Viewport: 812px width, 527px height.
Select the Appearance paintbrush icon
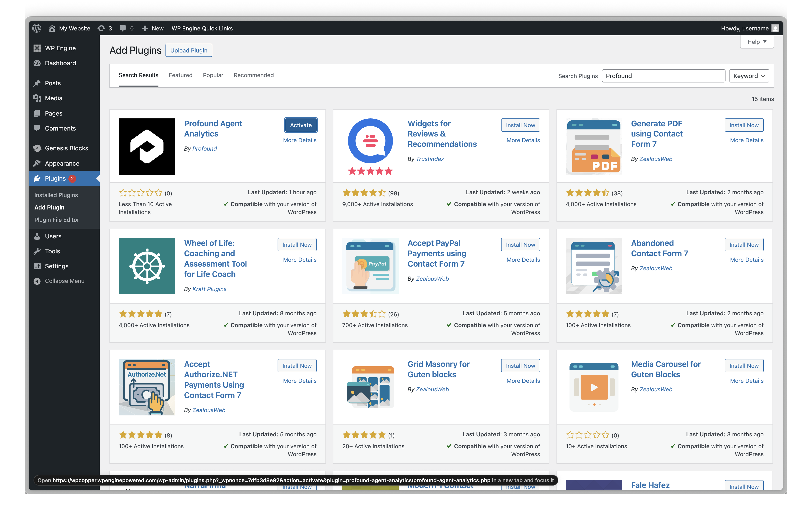(38, 163)
